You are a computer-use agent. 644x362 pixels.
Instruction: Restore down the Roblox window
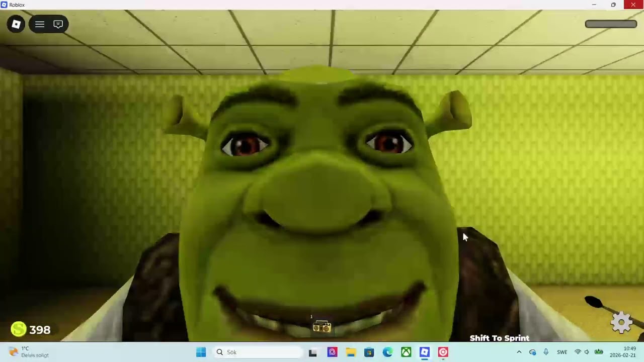pos(613,5)
